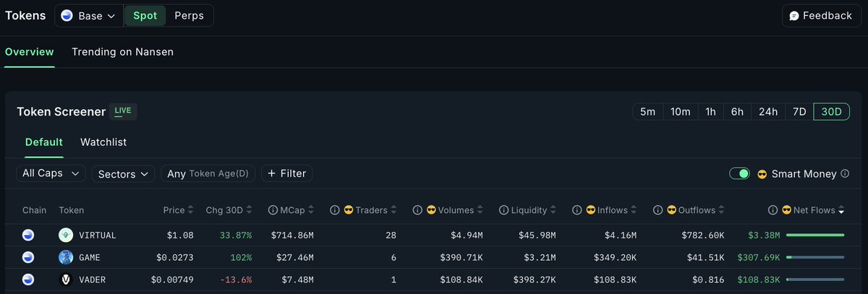Select the 30D timeframe

tap(832, 112)
